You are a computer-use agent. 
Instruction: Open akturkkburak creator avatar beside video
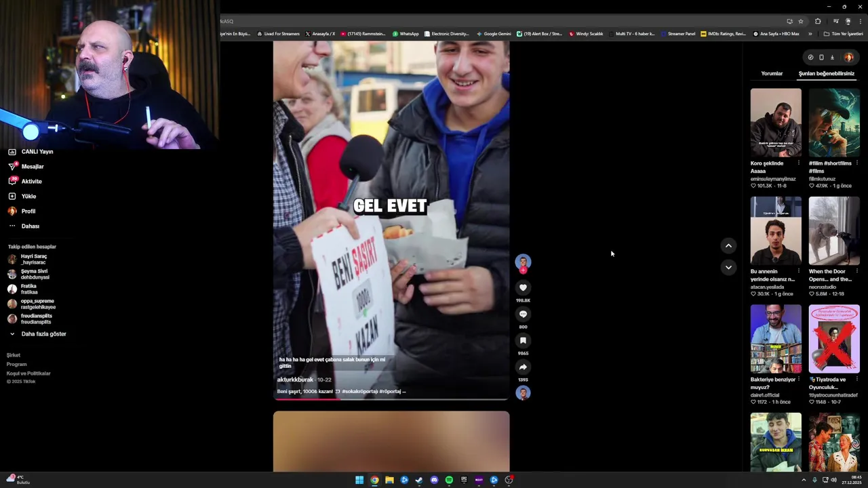(523, 262)
